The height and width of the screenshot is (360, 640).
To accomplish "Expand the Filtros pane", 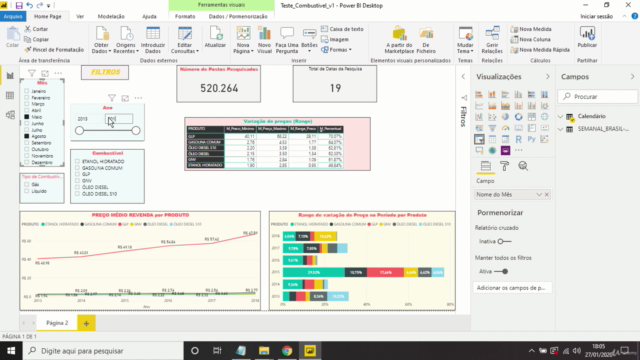I will [463, 76].
